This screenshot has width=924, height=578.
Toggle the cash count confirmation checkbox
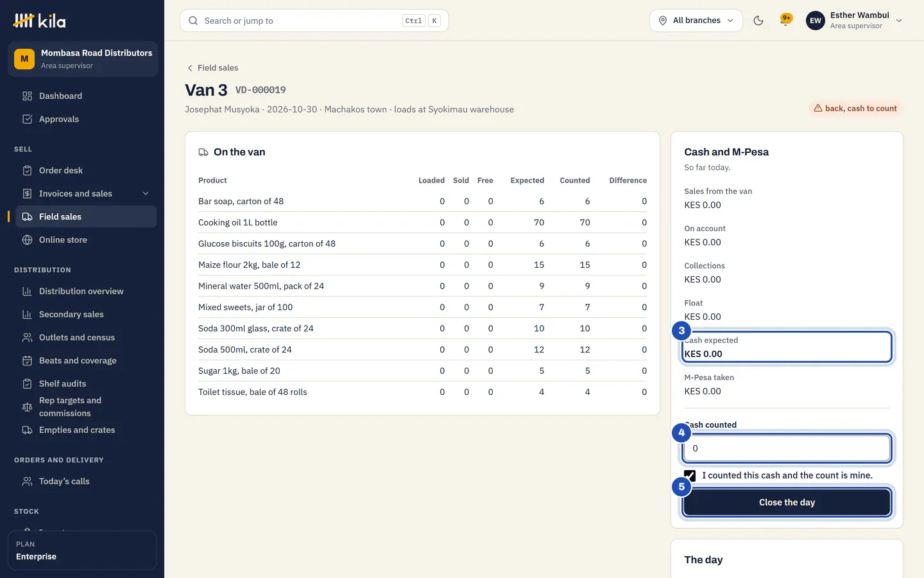pyautogui.click(x=690, y=476)
